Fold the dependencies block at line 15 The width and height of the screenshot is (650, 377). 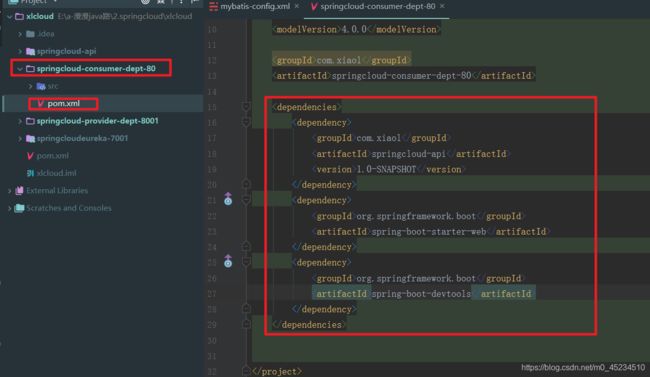tap(246, 107)
